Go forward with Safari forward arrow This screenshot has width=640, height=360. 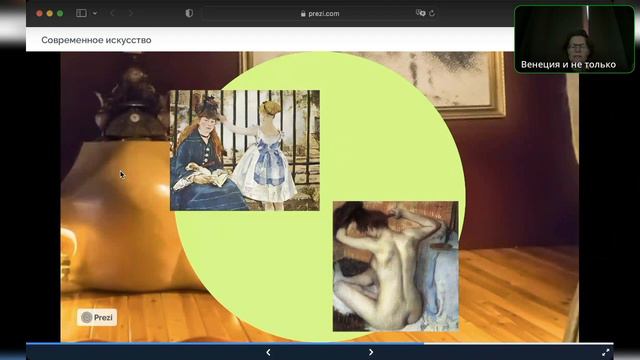(131, 13)
